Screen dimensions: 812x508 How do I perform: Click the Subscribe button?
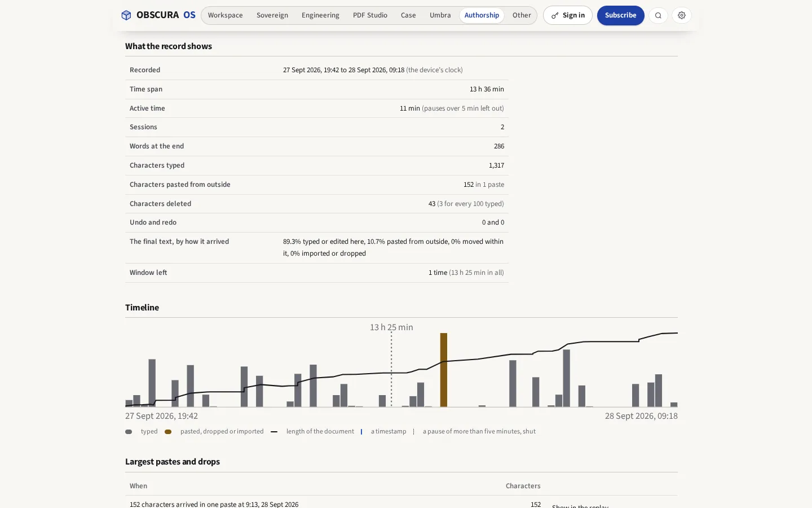click(621, 15)
